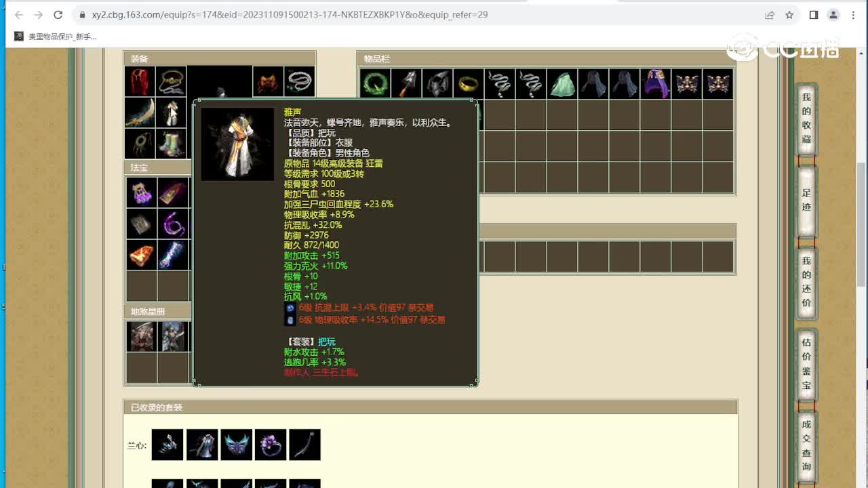Image resolution: width=868 pixels, height=488 pixels.
Task: Select the purple lantern treasure icon
Action: click(x=142, y=192)
